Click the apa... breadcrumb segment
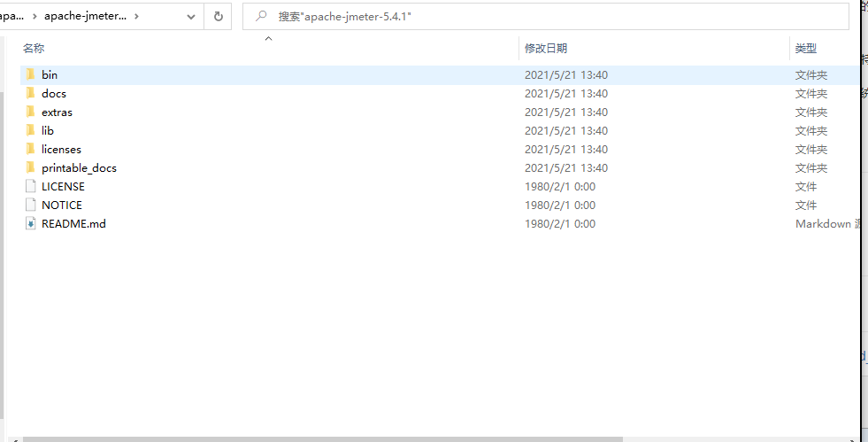The height and width of the screenshot is (442, 868). tap(12, 16)
